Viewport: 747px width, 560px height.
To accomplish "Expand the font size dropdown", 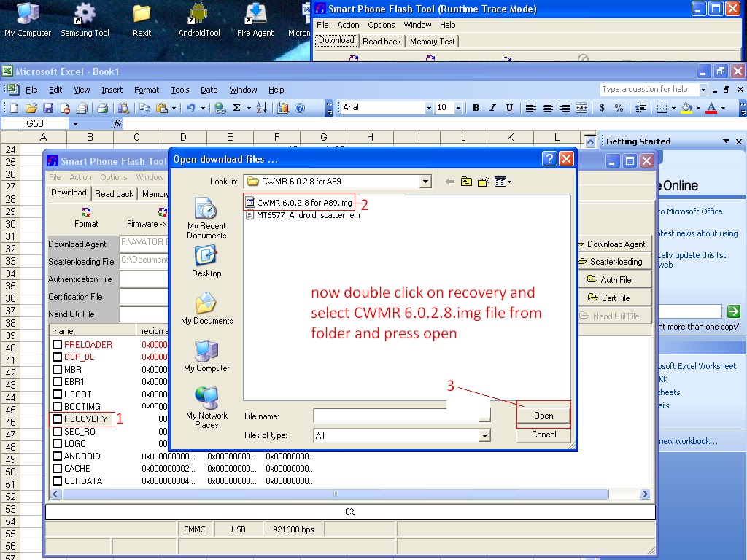I will pyautogui.click(x=458, y=108).
